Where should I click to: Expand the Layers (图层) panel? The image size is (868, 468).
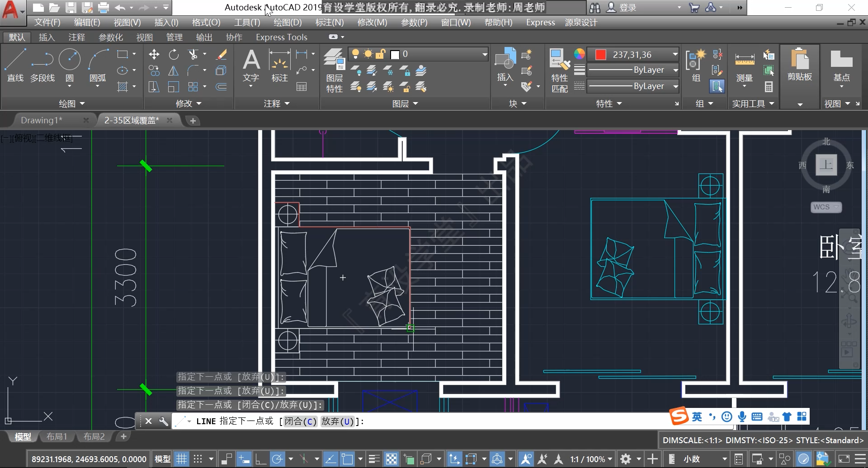coord(405,103)
